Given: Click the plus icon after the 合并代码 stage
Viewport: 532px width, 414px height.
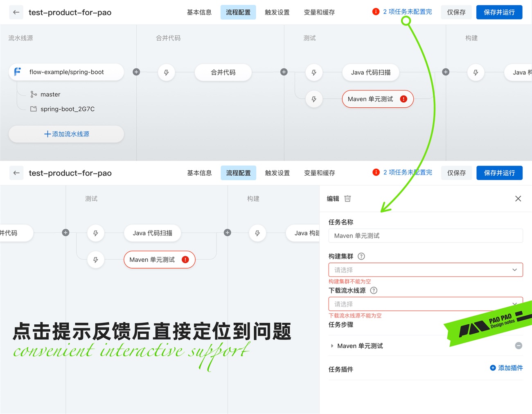Looking at the screenshot, I should (x=284, y=72).
